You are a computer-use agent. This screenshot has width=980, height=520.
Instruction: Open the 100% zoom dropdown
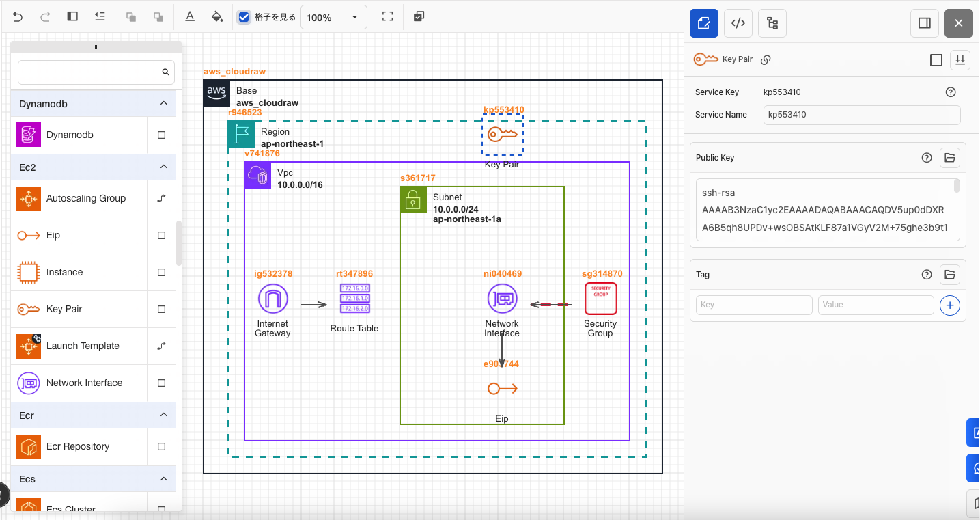(x=333, y=17)
